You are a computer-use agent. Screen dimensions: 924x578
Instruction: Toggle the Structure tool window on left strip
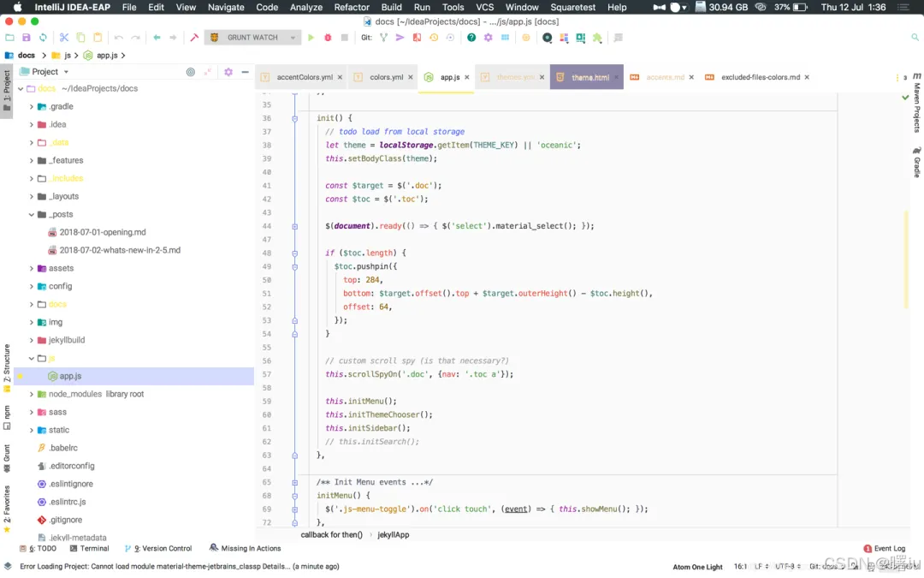7,366
